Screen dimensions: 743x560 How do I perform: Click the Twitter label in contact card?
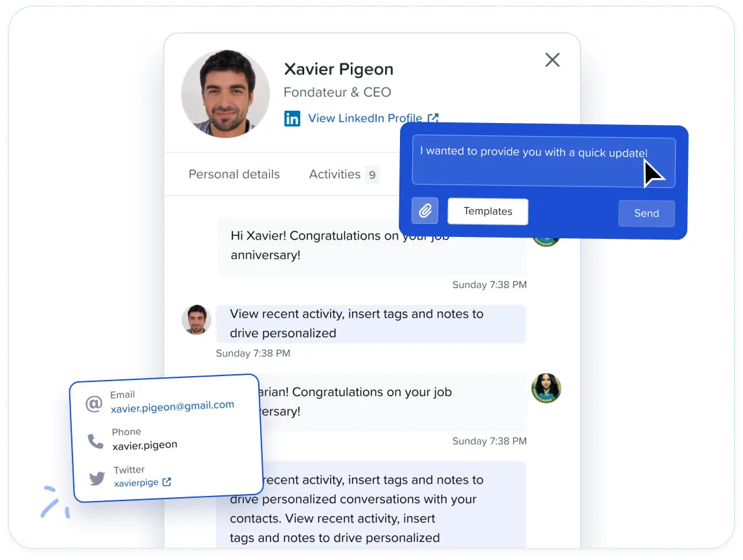[x=129, y=469]
